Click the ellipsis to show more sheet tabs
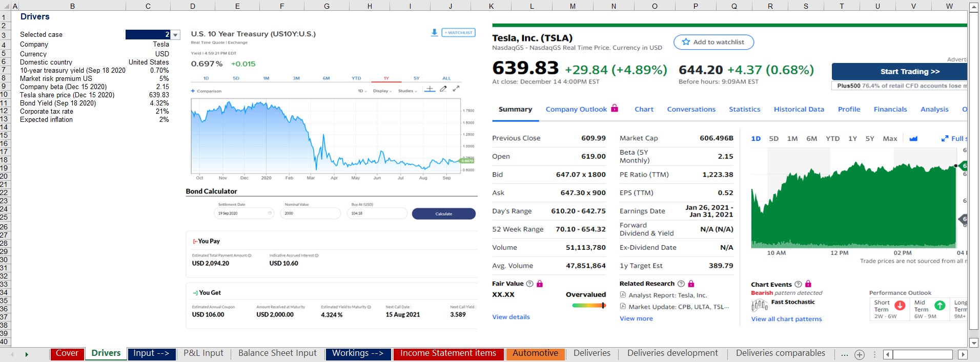Screen dimensions: 980x362 (844, 354)
